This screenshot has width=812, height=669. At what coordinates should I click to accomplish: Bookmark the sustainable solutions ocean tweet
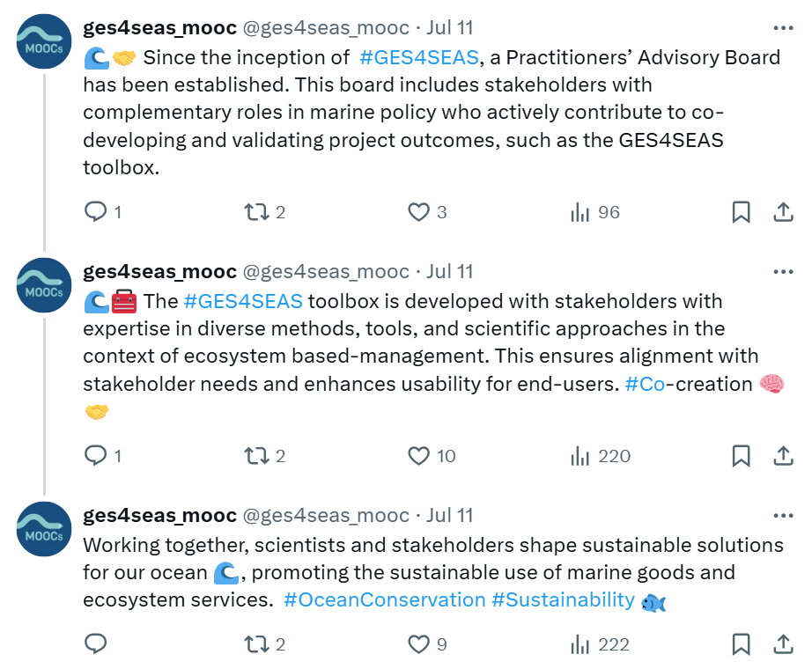pyautogui.click(x=741, y=644)
